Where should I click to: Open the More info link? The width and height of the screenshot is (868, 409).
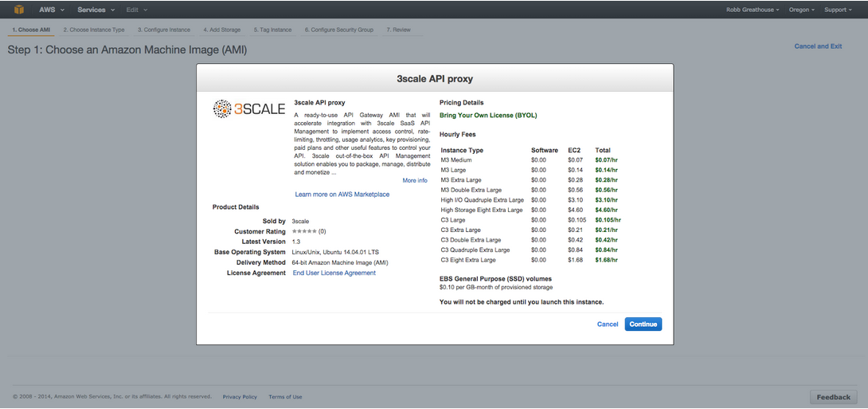(415, 181)
